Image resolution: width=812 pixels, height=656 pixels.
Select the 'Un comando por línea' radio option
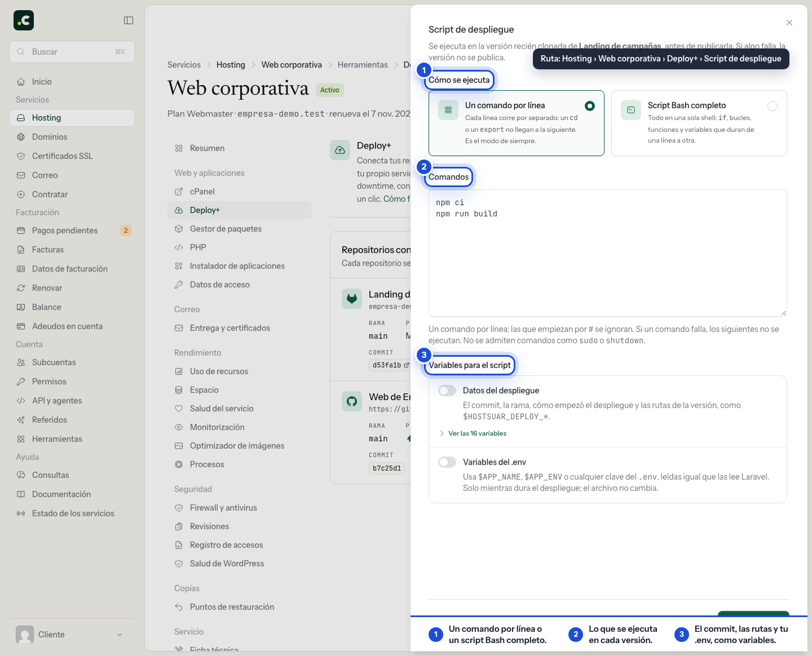[x=590, y=106]
